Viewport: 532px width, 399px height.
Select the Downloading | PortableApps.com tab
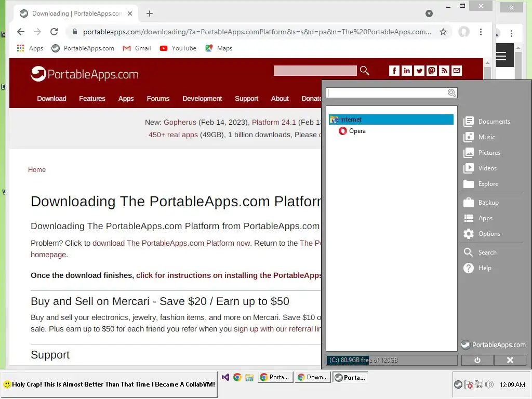coord(76,14)
